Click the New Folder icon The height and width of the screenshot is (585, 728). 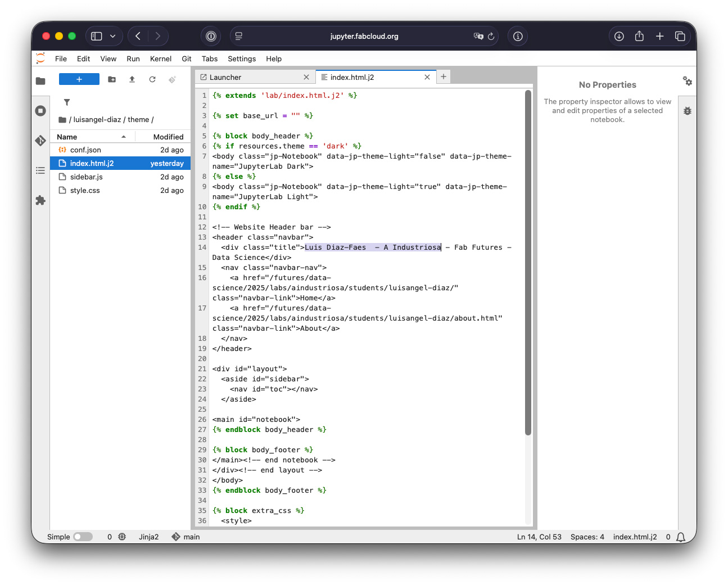112,79
